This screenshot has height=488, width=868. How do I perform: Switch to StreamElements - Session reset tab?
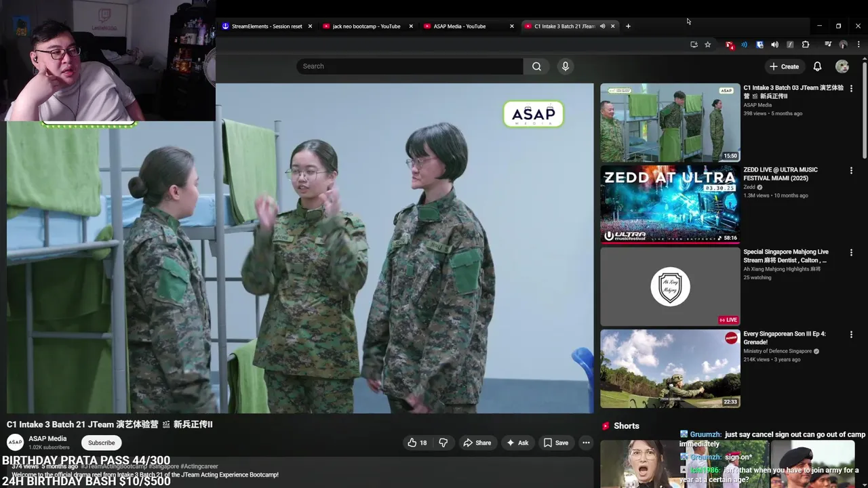[x=267, y=26]
